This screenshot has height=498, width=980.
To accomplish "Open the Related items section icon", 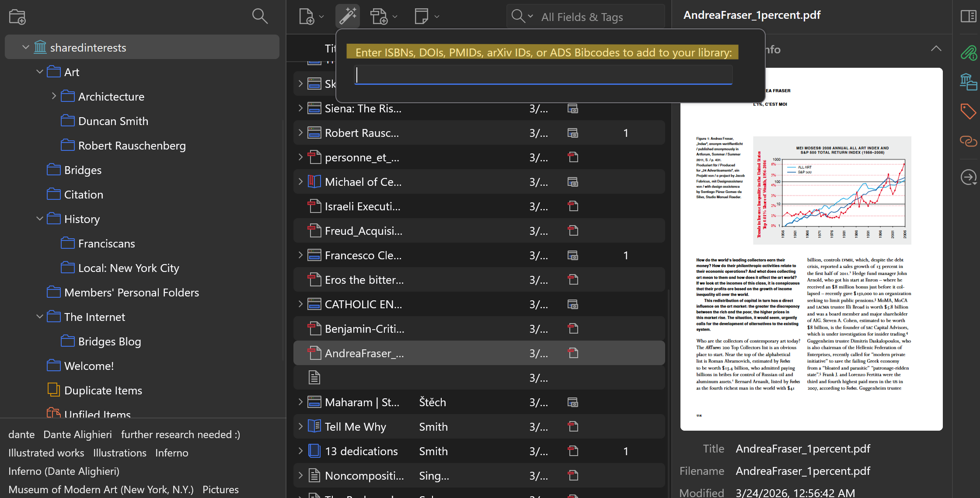I will tap(968, 141).
